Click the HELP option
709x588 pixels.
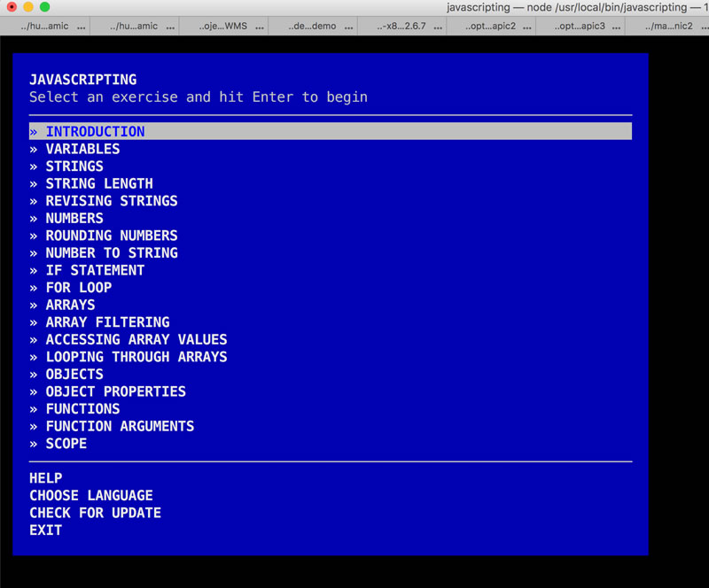pyautogui.click(x=46, y=478)
